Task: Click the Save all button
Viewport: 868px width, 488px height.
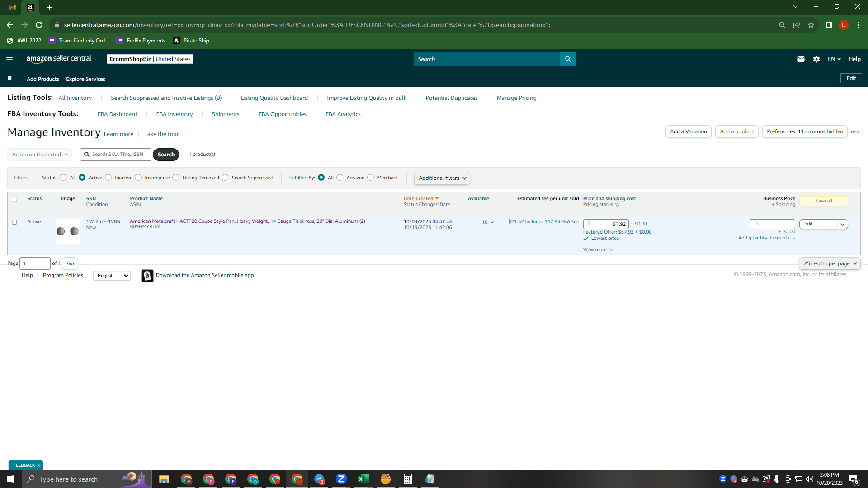Action: tap(824, 201)
